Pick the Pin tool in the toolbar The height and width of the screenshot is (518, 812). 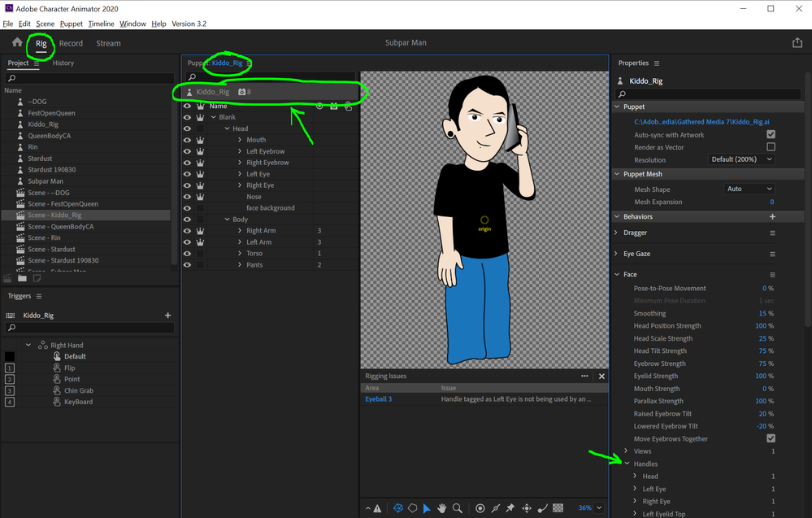(x=510, y=508)
